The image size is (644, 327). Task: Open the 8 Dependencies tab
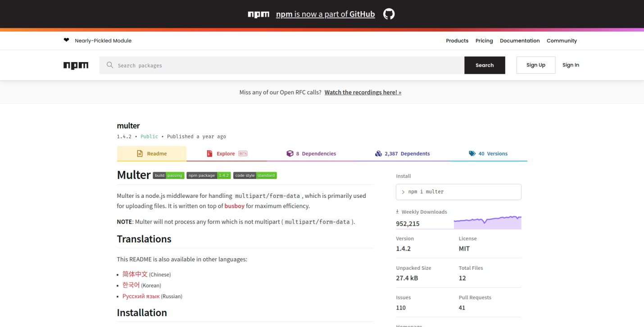[x=311, y=153]
